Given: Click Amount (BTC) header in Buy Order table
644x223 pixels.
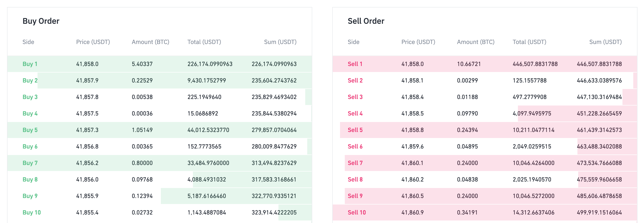Looking at the screenshot, I should 150,42.
